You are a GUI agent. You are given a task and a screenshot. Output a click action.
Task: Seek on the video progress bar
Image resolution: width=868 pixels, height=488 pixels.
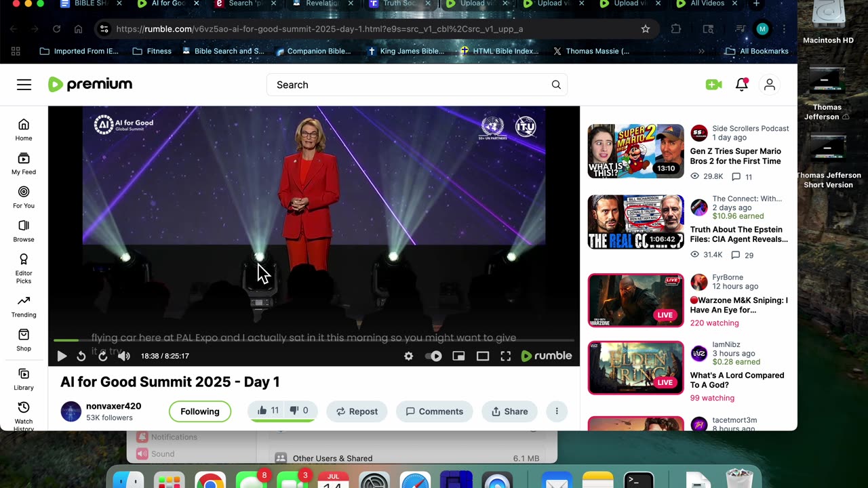pyautogui.click(x=314, y=340)
